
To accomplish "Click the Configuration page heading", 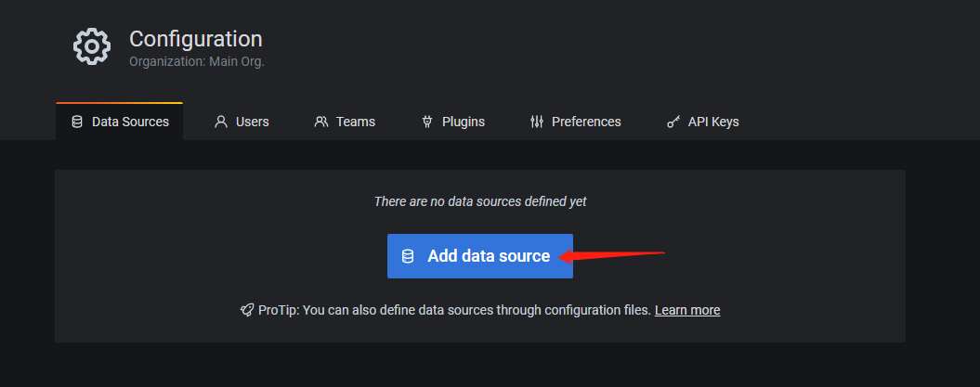I will (x=196, y=39).
